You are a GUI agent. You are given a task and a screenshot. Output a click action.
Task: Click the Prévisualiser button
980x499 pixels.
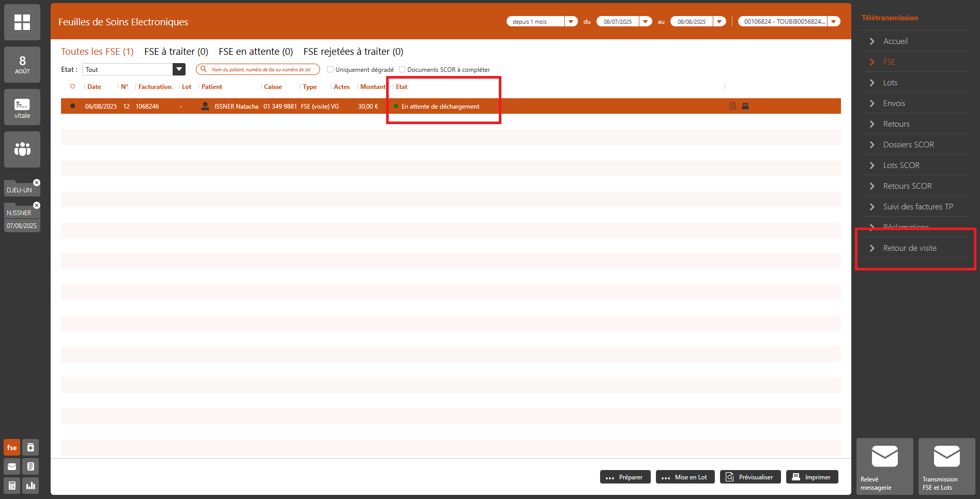point(750,477)
